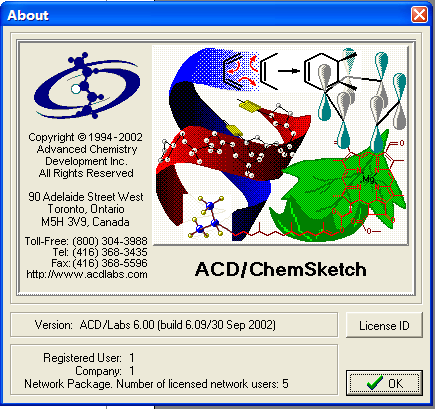Click the OK button with green checkmark

point(384,383)
